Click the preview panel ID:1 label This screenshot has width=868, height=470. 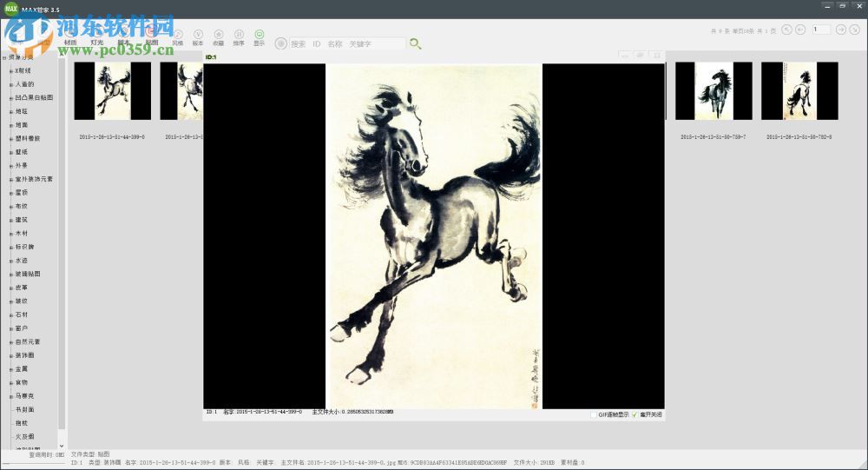click(210, 57)
